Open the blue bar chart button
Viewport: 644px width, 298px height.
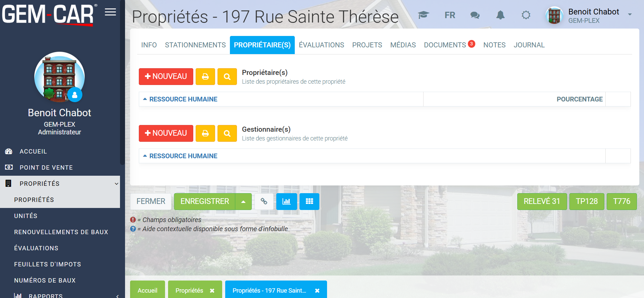coord(286,201)
